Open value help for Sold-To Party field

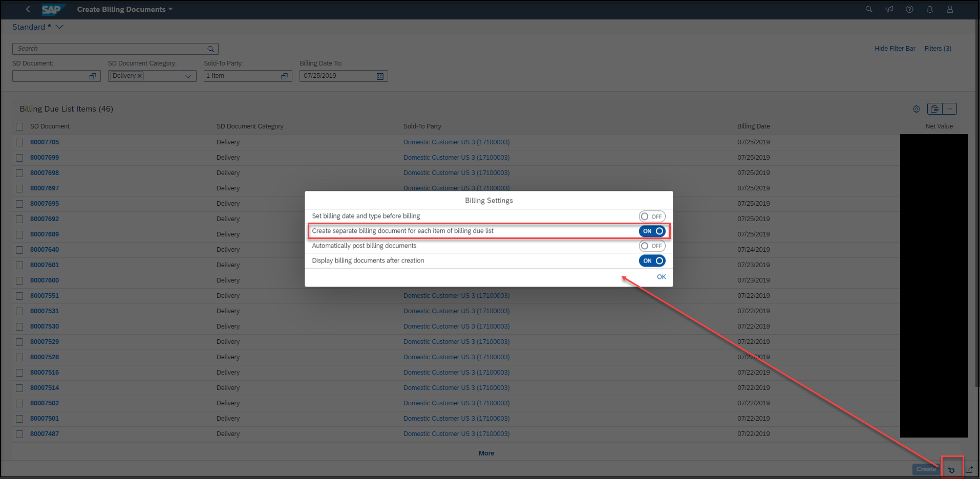point(284,76)
